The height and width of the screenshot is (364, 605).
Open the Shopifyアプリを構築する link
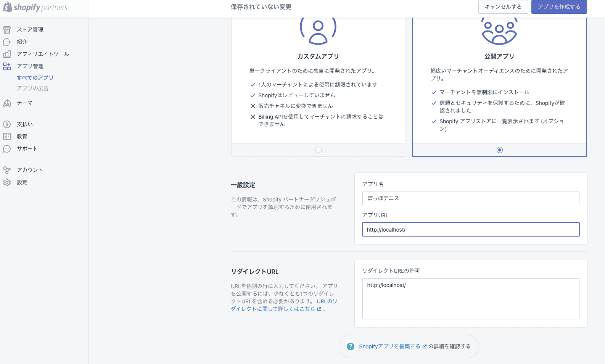pyautogui.click(x=389, y=346)
